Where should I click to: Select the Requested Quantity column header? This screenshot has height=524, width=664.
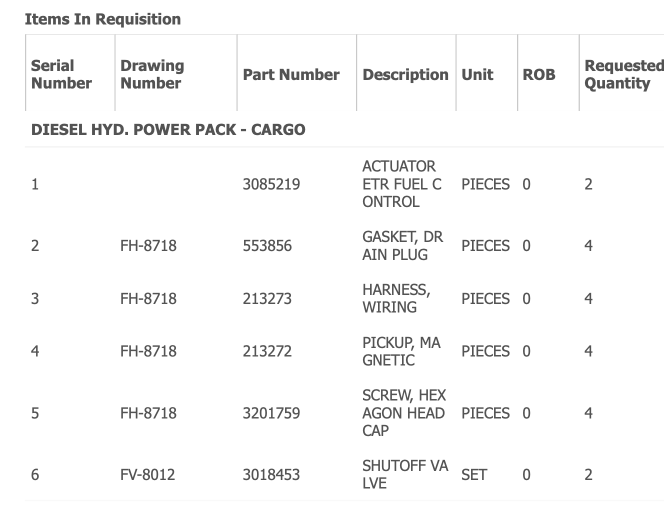622,74
